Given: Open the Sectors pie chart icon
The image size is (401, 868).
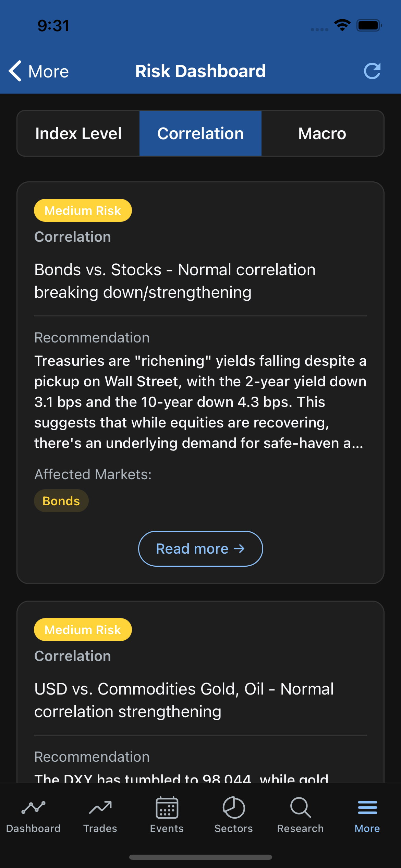Looking at the screenshot, I should [x=234, y=808].
